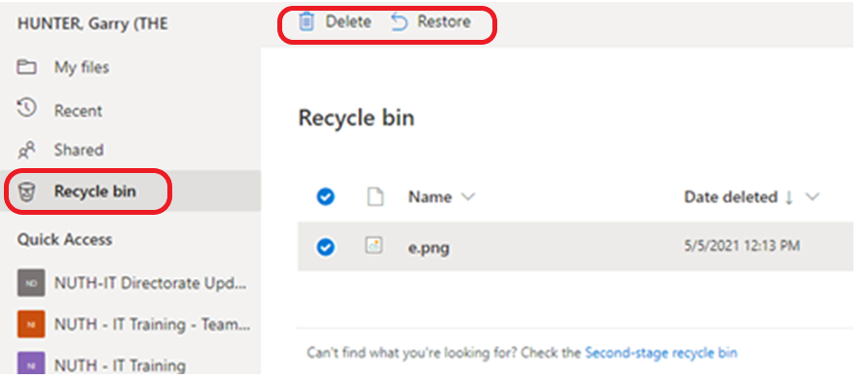
Task: Click the Restore arrow icon
Action: pos(399,22)
